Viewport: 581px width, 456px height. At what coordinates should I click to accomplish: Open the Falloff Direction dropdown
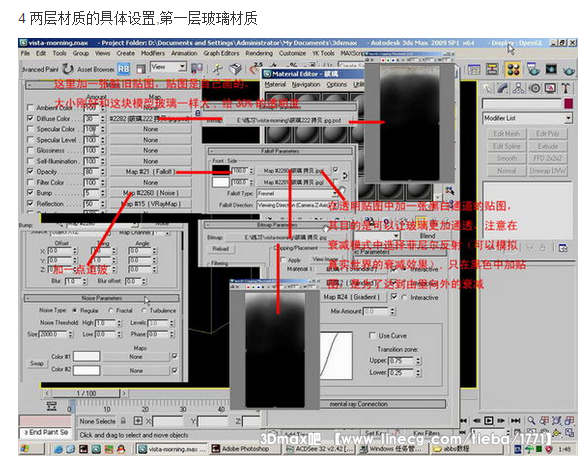(x=298, y=205)
